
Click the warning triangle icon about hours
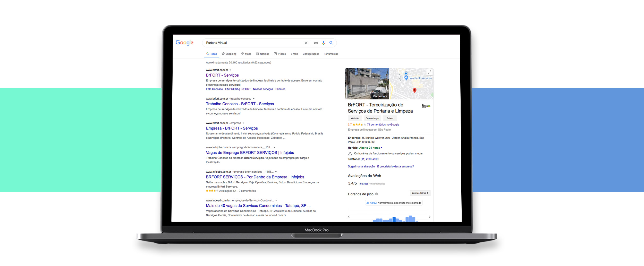350,154
